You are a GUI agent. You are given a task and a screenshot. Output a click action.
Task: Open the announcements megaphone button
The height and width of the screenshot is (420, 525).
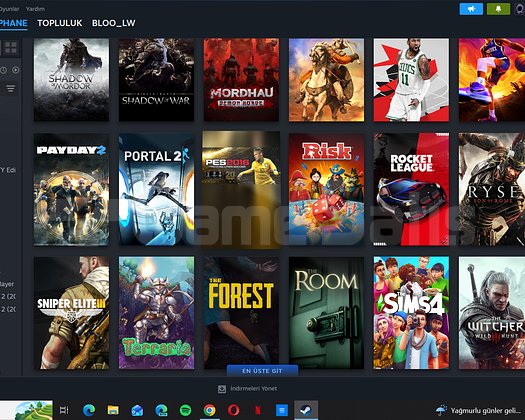pyautogui.click(x=471, y=9)
